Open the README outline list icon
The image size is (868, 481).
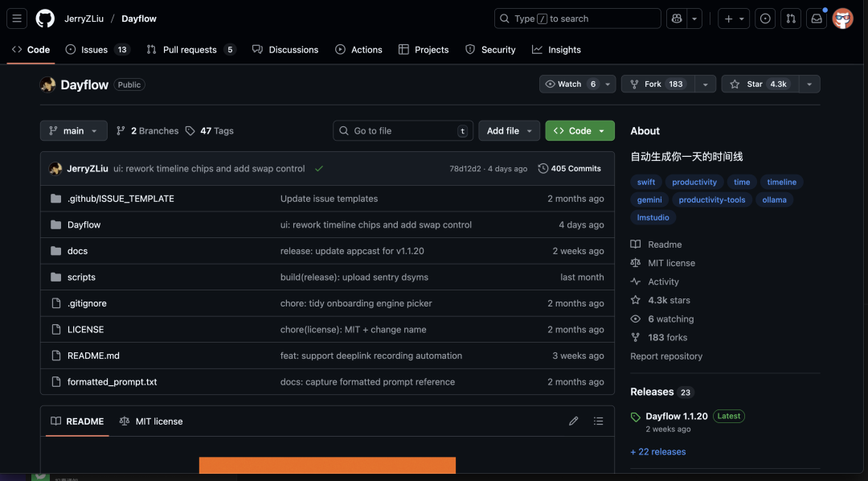coord(598,421)
